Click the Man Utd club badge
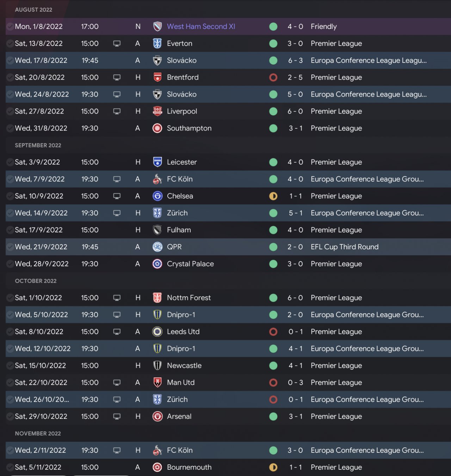This screenshot has height=476, width=451. tap(157, 383)
